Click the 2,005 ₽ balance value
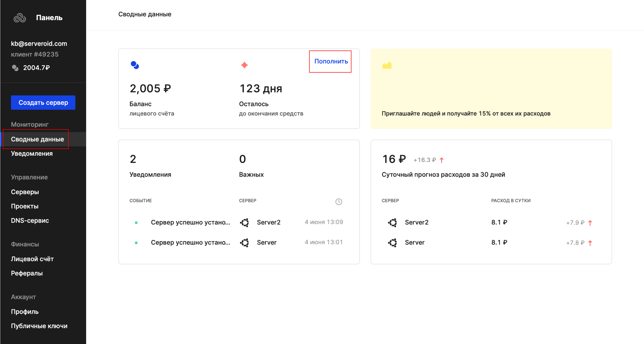Image resolution: width=644 pixels, height=344 pixels. 150,89
